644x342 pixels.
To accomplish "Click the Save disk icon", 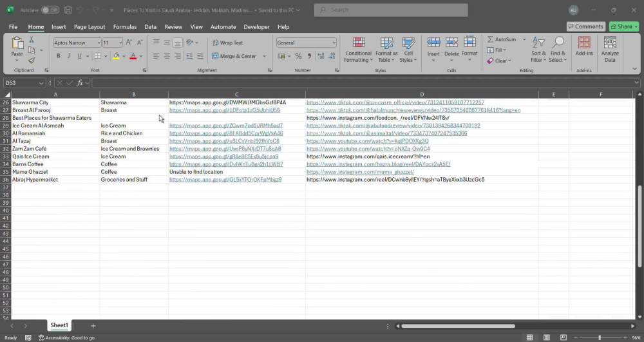I will pos(68,10).
